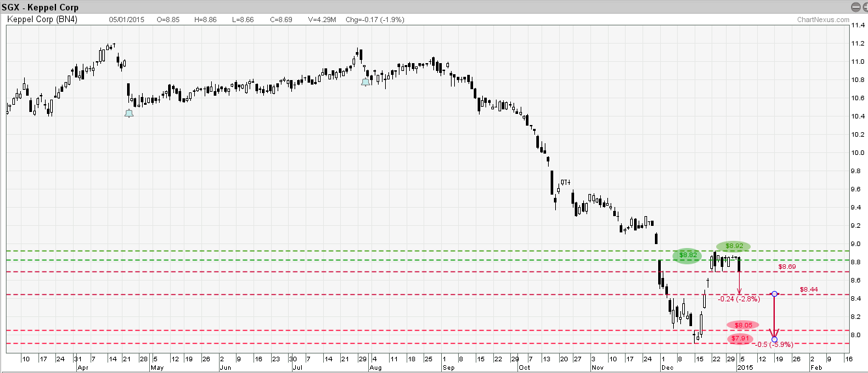This screenshot has width=868, height=373.
Task: Click the red $8.44 price label
Action: 809,290
